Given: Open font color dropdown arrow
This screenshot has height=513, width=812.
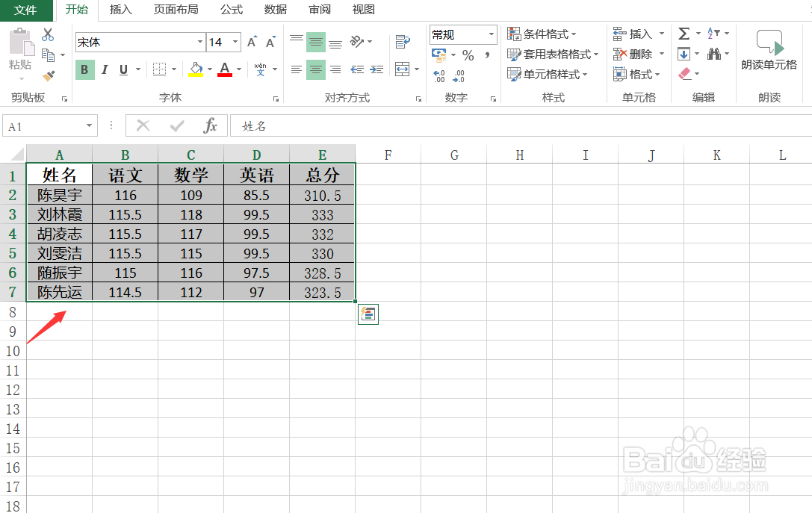Looking at the screenshot, I should pyautogui.click(x=239, y=69).
